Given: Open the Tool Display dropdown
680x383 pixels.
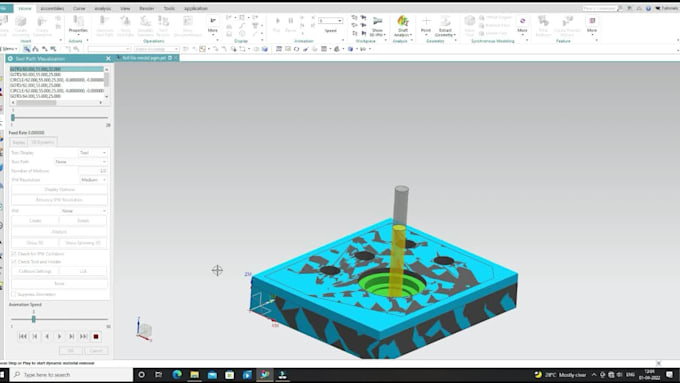Looking at the screenshot, I should [x=92, y=153].
